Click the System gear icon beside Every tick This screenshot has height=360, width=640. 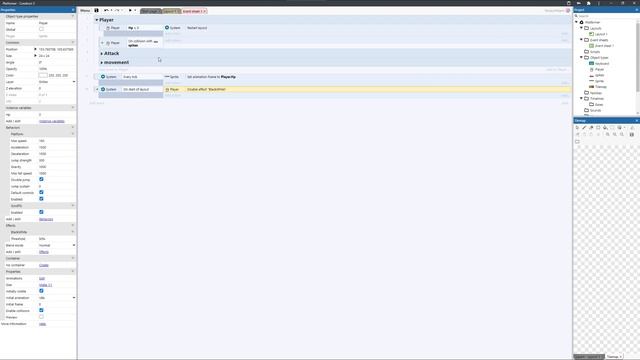[103, 77]
